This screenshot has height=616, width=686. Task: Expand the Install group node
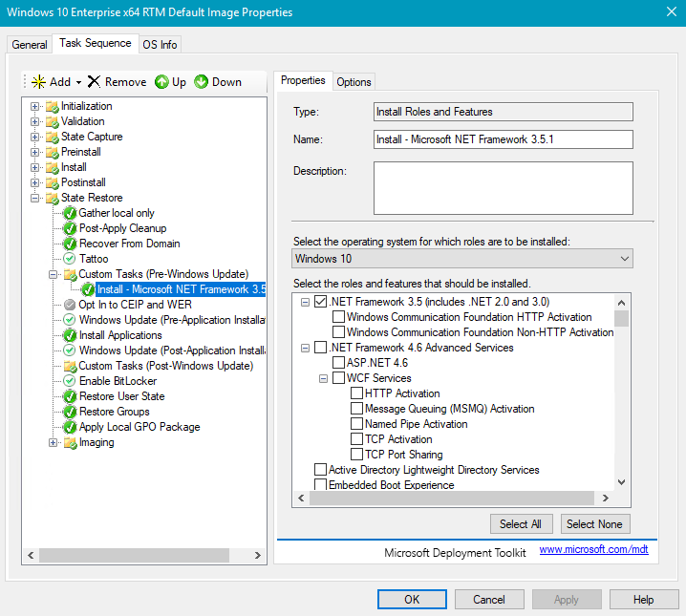click(x=34, y=167)
